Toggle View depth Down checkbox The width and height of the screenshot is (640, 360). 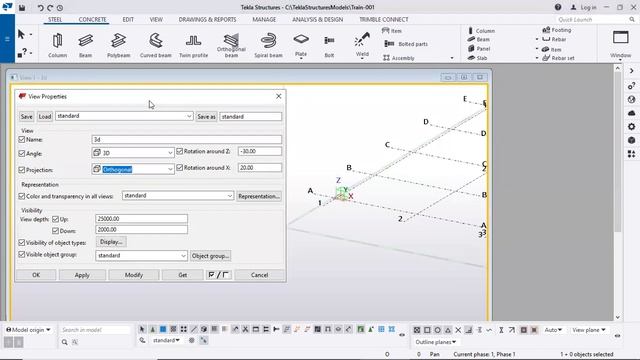pos(56,231)
